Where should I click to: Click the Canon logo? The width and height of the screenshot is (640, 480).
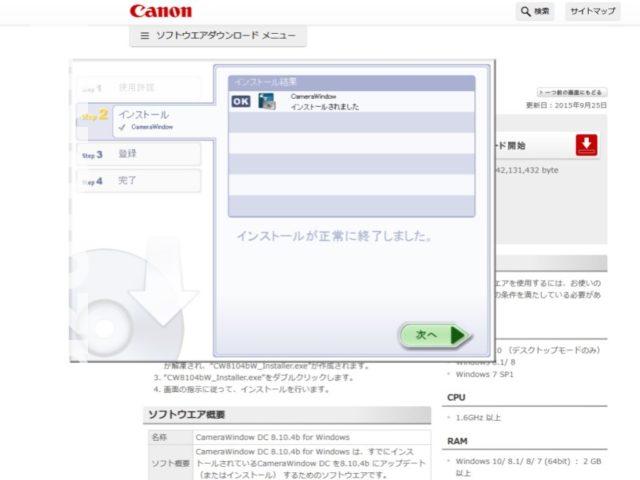click(160, 11)
